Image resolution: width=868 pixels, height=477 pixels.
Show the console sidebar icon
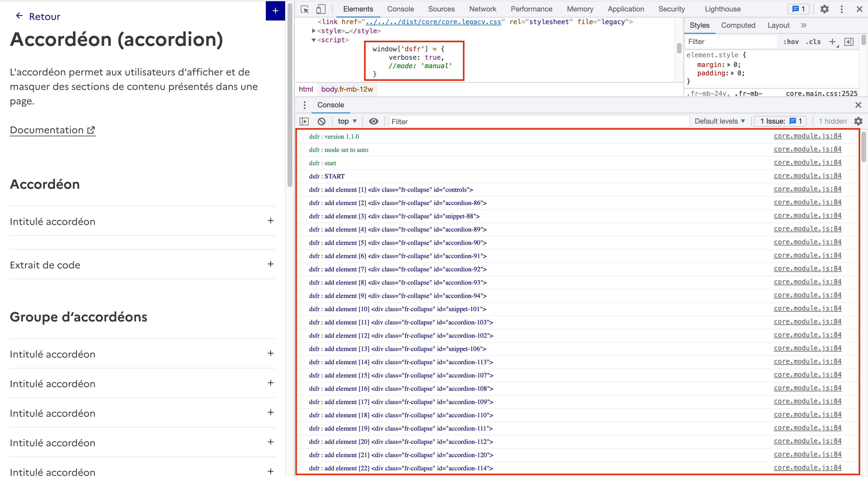304,121
